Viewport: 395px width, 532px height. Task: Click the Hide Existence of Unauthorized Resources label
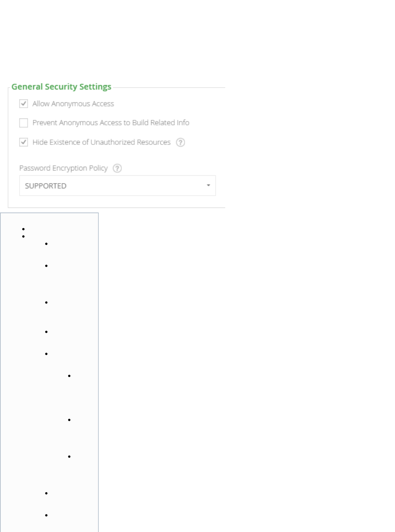[101, 142]
